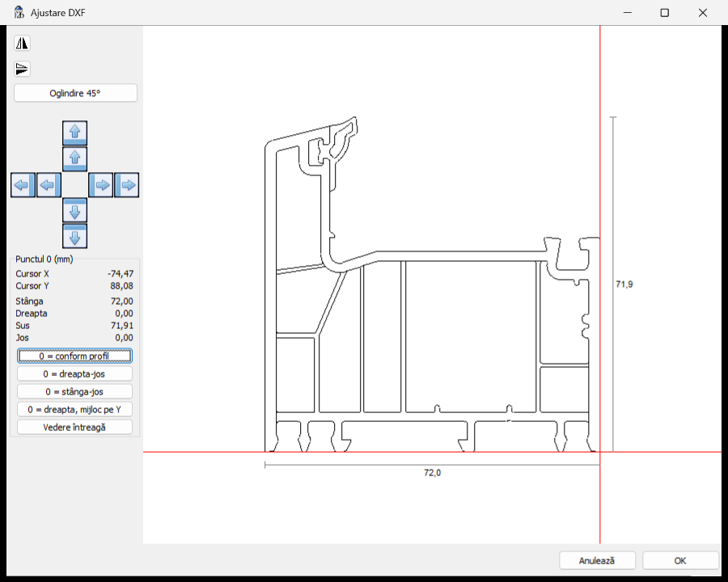Select '0 = dreapta, mijloc pe Y' button
The image size is (728, 582).
pyautogui.click(x=74, y=409)
